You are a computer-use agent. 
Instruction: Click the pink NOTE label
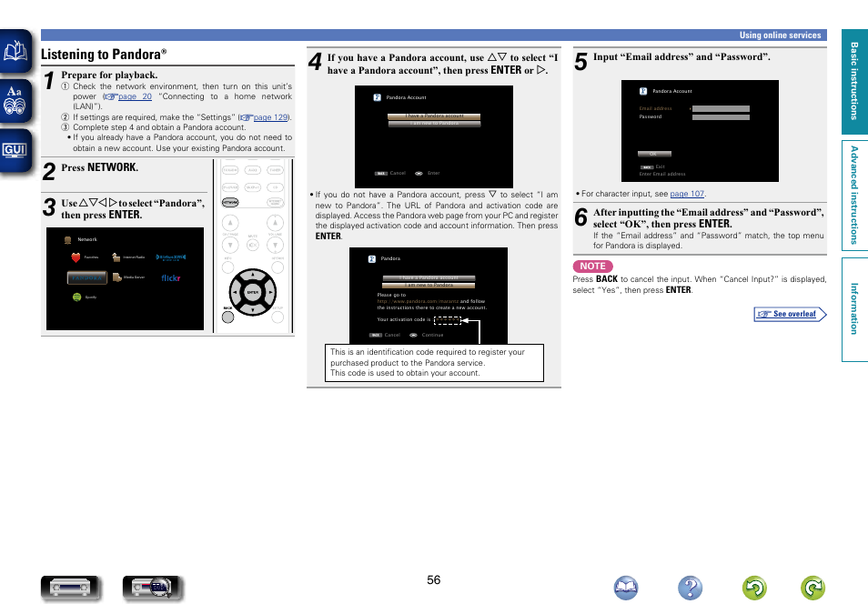[x=593, y=267]
